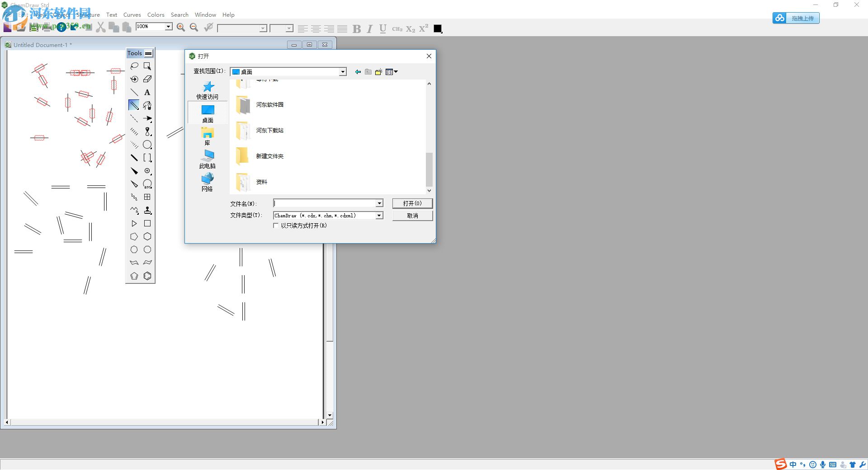868x470 pixels.
Task: Select the Orbital tool
Action: 147,132
